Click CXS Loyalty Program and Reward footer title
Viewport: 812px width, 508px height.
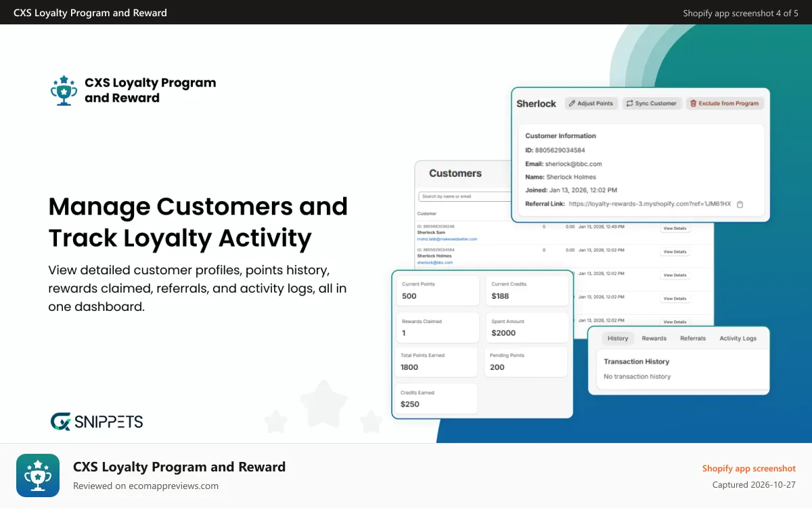click(x=179, y=467)
